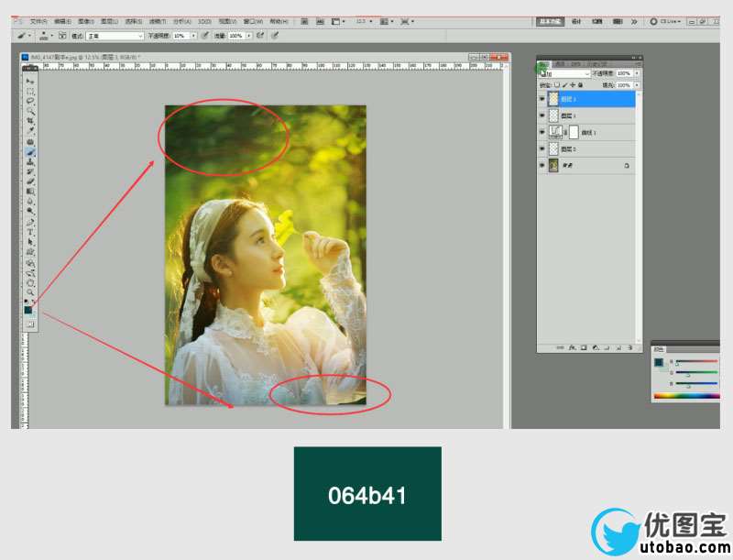Viewport: 733px width, 560px height.
Task: Select the Move tool in the toolbox
Action: point(30,82)
